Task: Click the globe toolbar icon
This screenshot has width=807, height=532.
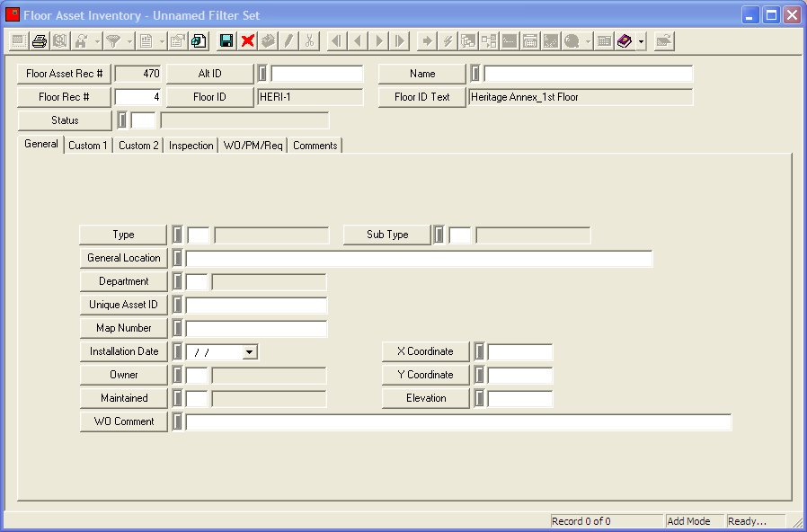Action: [572, 41]
